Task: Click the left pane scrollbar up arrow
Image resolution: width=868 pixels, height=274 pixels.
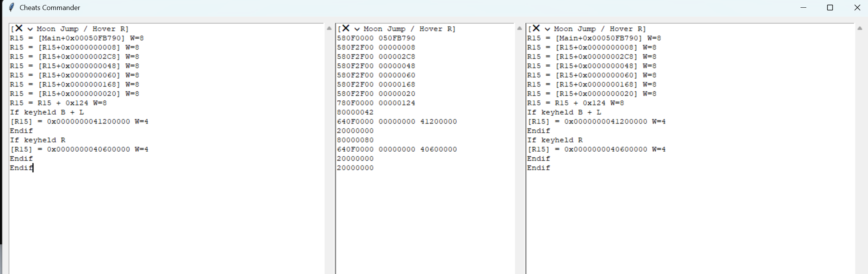Action: click(x=329, y=28)
